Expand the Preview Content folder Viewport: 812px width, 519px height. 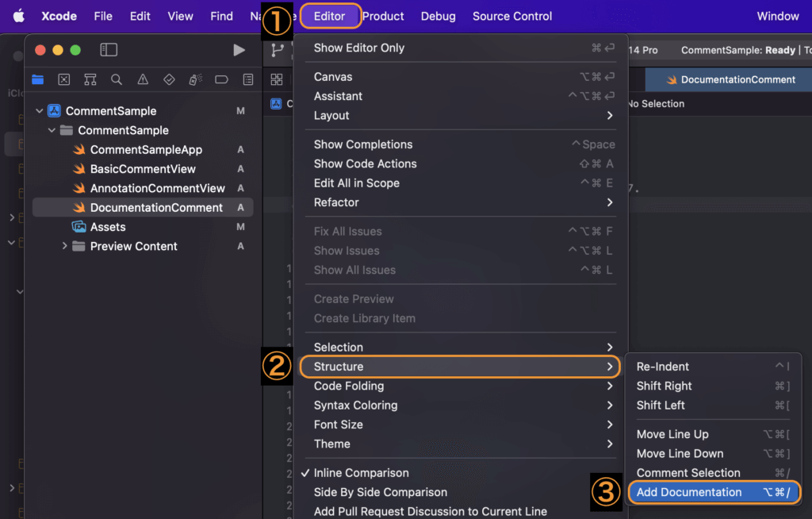65,246
